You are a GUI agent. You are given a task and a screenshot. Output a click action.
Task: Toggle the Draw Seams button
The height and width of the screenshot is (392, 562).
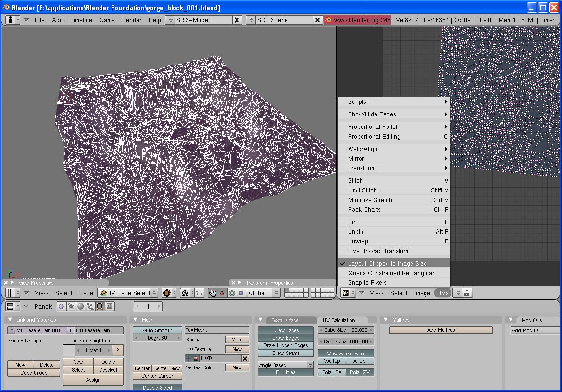(x=286, y=353)
